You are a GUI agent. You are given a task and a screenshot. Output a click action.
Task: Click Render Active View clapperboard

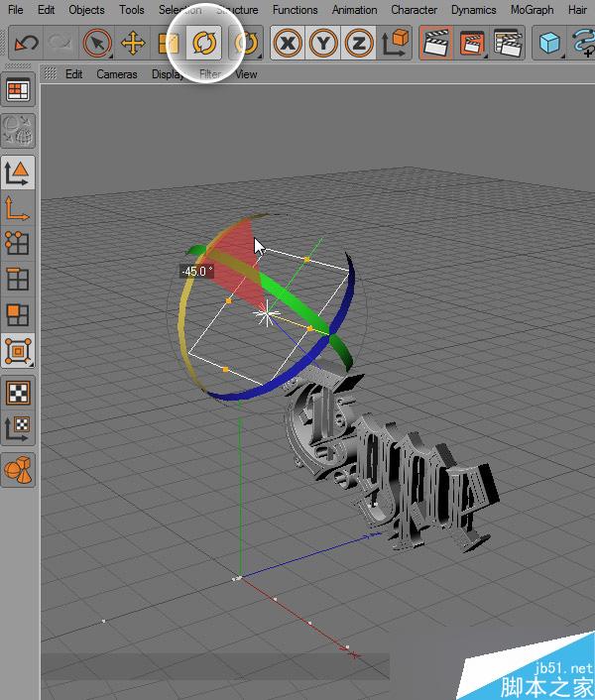[x=436, y=44]
